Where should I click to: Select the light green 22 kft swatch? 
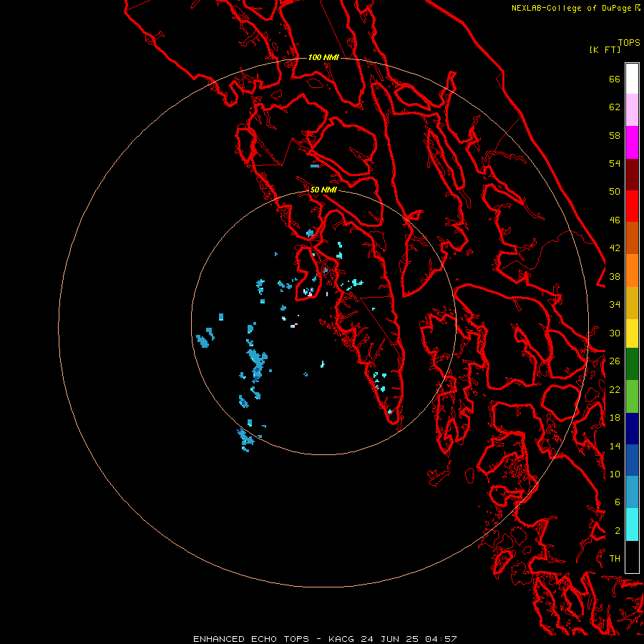(632, 396)
